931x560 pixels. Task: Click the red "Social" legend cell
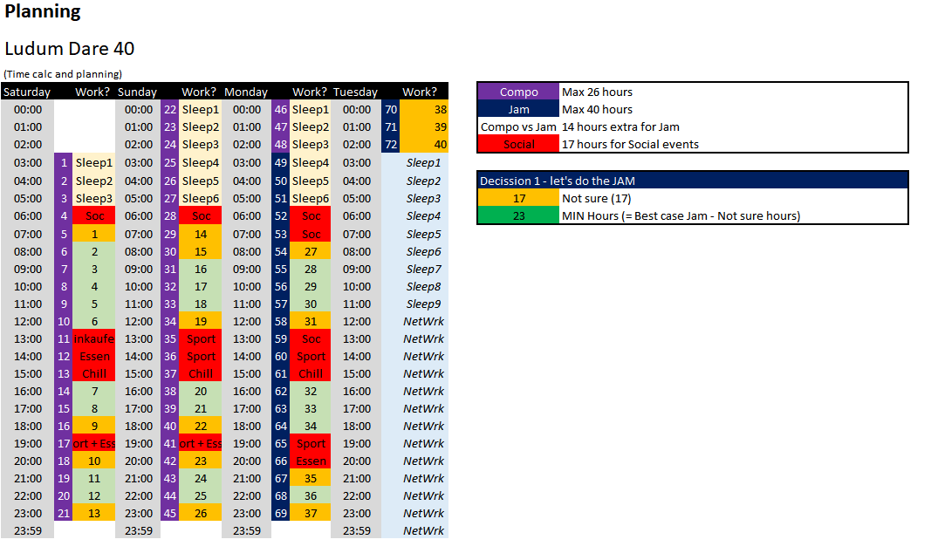[x=518, y=144]
